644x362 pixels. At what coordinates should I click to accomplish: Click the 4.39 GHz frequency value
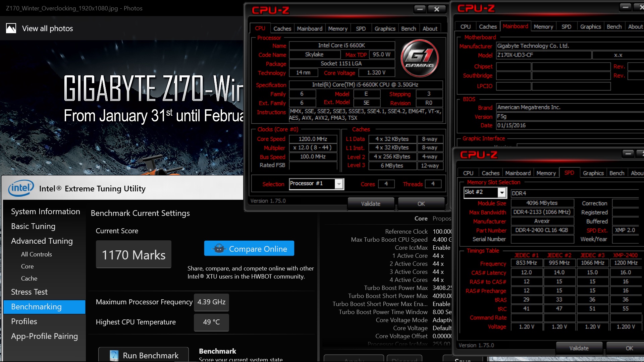coord(211,302)
